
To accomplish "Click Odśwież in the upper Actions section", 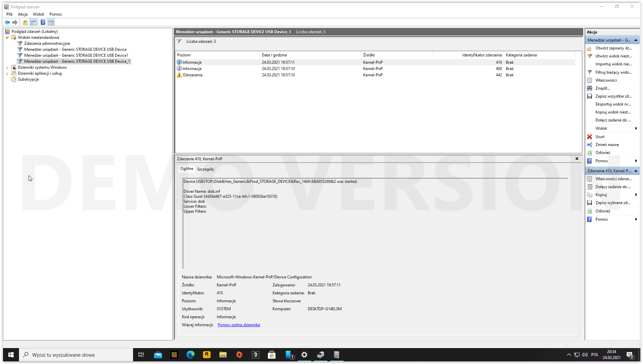I will click(603, 153).
